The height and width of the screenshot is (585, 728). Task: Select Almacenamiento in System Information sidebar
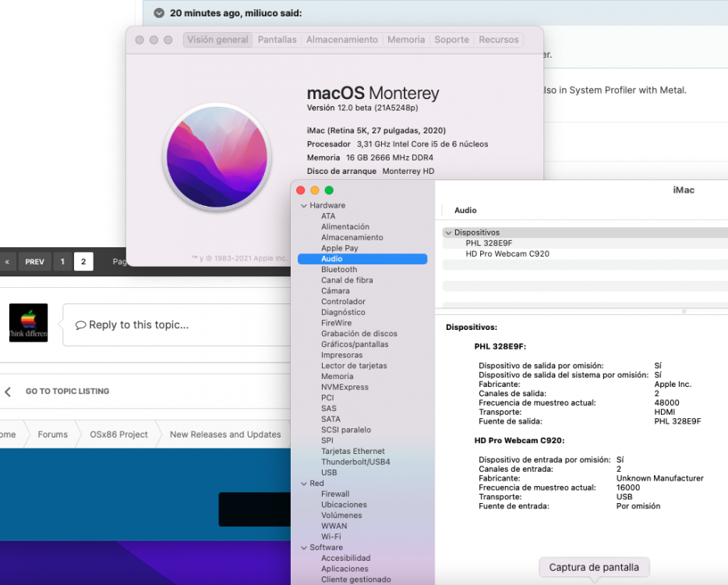pyautogui.click(x=352, y=237)
